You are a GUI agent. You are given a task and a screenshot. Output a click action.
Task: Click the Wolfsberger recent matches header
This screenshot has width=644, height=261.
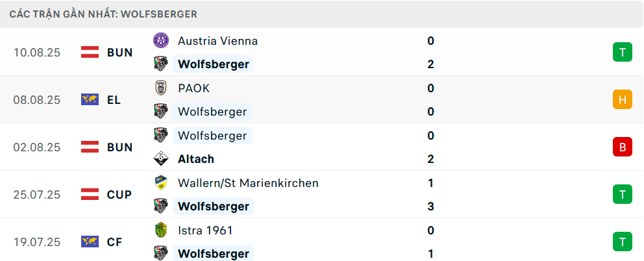104,14
